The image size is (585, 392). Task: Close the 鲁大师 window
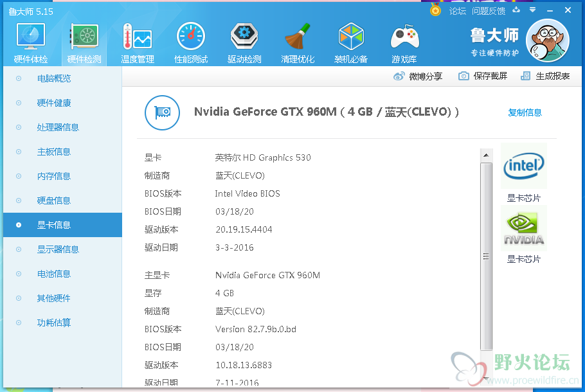[x=568, y=10]
